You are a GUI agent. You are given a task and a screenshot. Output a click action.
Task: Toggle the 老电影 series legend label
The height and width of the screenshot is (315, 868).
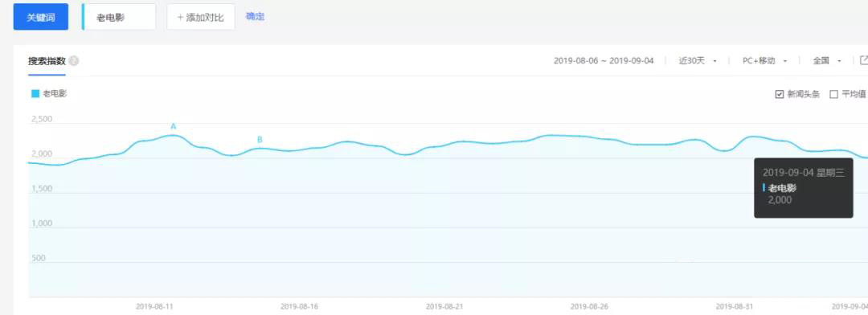click(x=55, y=94)
